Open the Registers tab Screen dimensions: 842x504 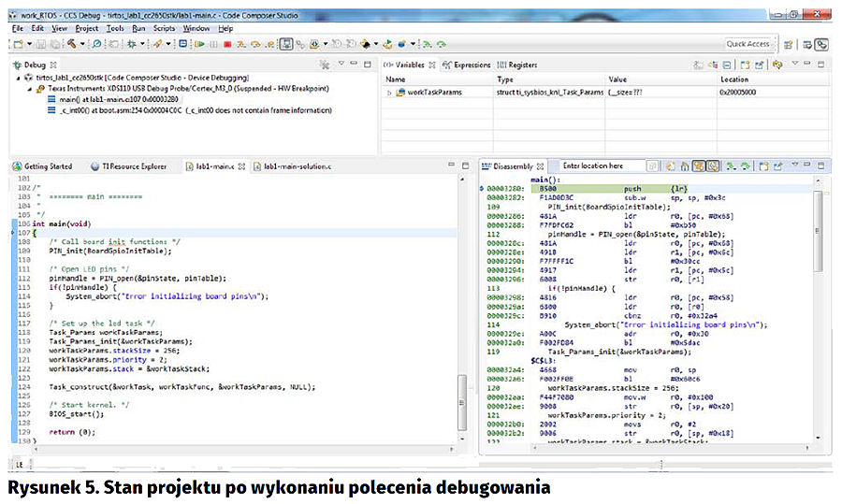pyautogui.click(x=522, y=65)
